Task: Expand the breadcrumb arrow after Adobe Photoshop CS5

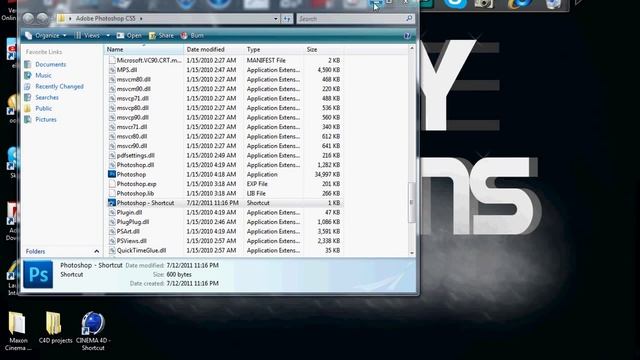Action: pyautogui.click(x=141, y=19)
